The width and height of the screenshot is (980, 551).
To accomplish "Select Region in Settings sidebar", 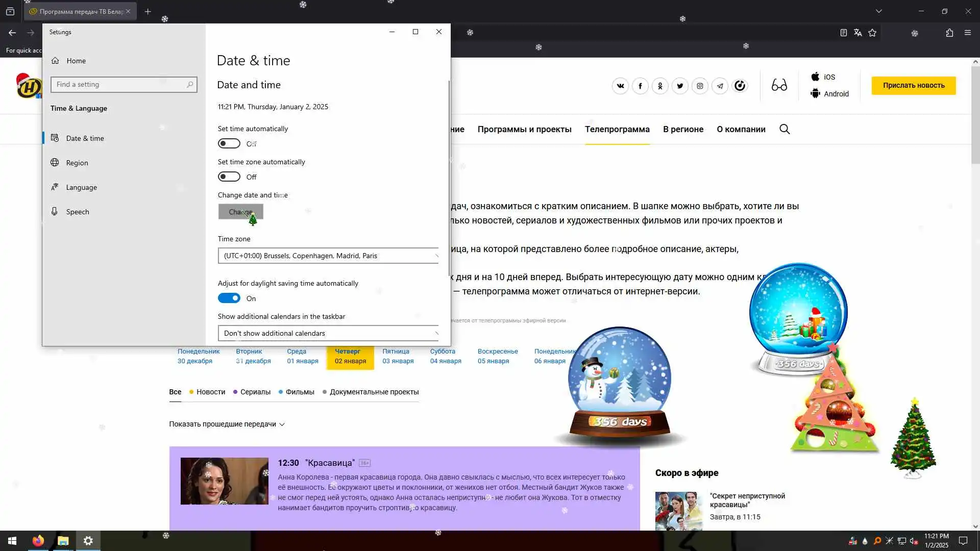I will pos(77,163).
